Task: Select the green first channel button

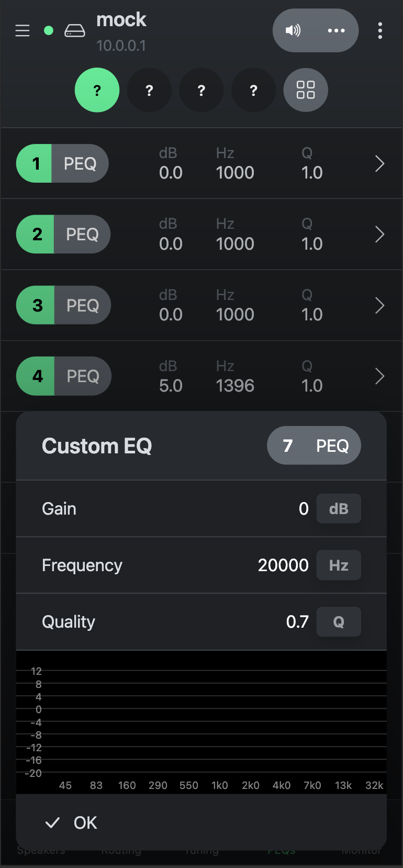Action: (x=97, y=90)
